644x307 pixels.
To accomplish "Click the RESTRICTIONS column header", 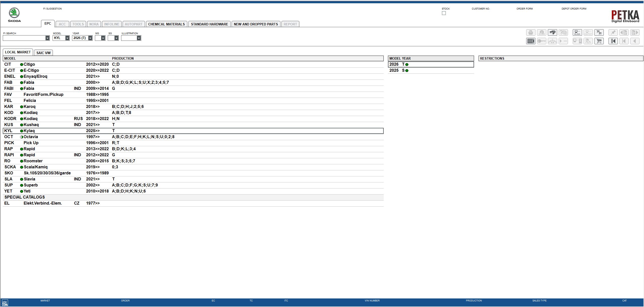I will point(561,58).
